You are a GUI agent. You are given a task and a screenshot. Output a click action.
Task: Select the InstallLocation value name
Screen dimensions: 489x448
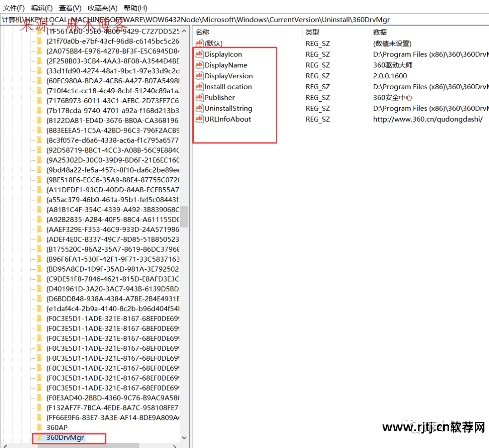[x=228, y=87]
